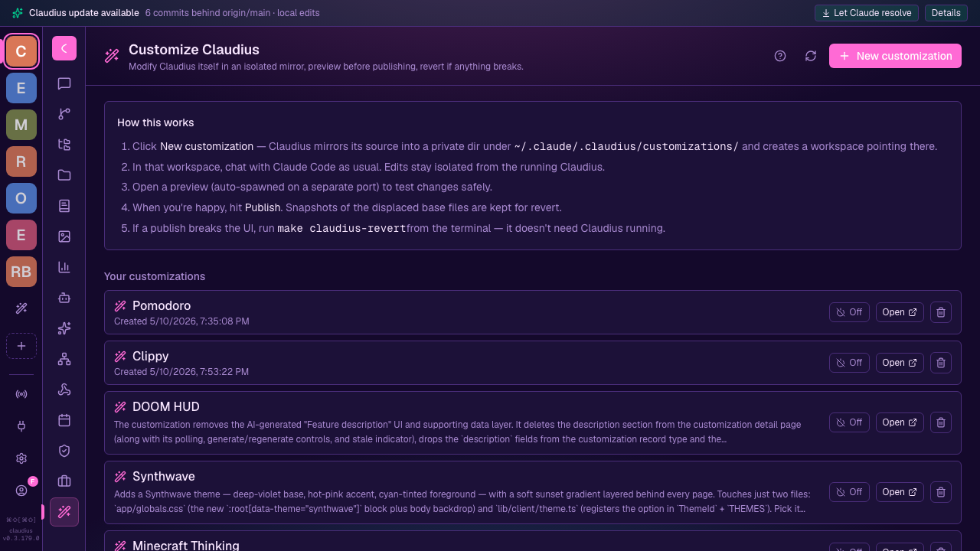Click the Pomodoro customization title

(162, 306)
